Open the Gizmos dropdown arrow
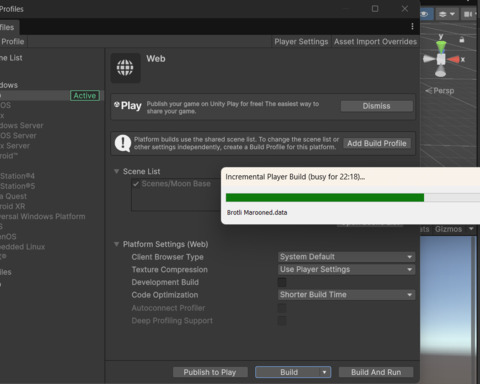Screen dimensions: 480x384 pos(471,229)
